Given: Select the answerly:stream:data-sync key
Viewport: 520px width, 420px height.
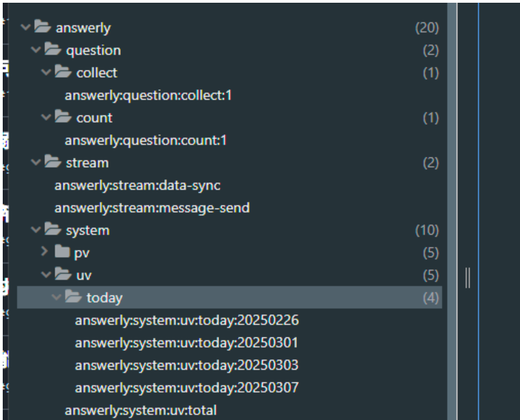Looking at the screenshot, I should (x=137, y=185).
